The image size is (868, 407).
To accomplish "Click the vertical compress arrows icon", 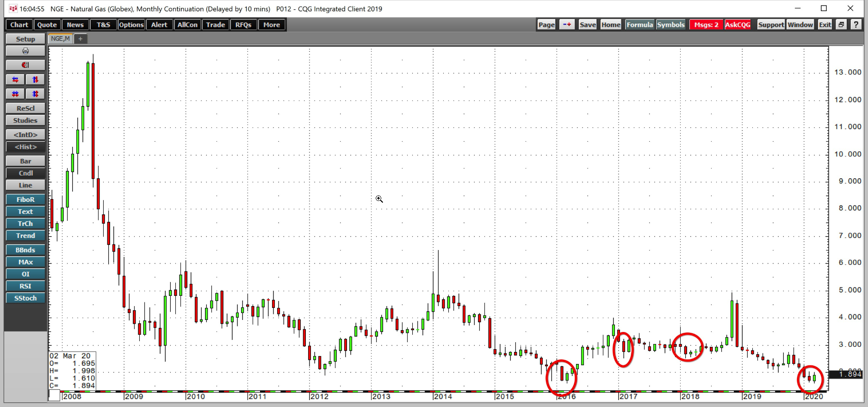I will [35, 94].
